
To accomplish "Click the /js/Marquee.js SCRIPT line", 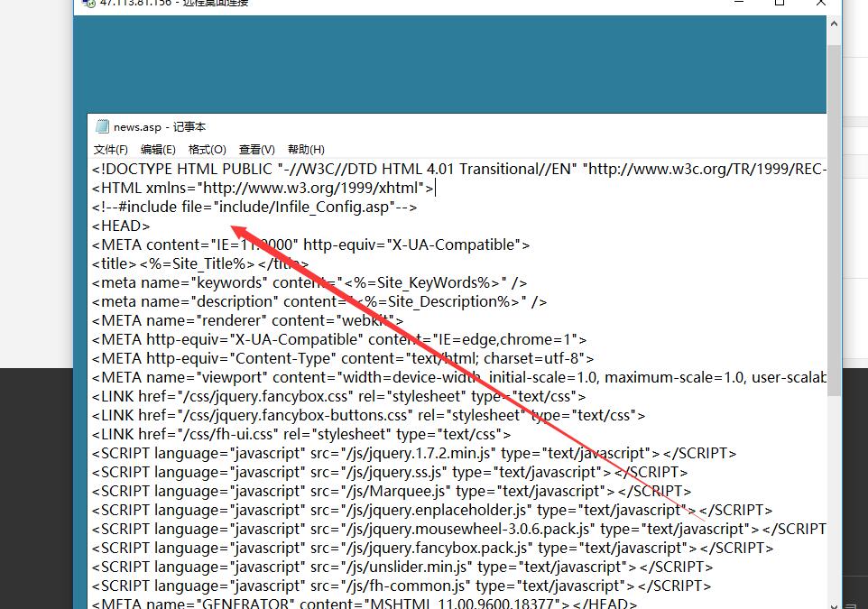I will pos(392,491).
